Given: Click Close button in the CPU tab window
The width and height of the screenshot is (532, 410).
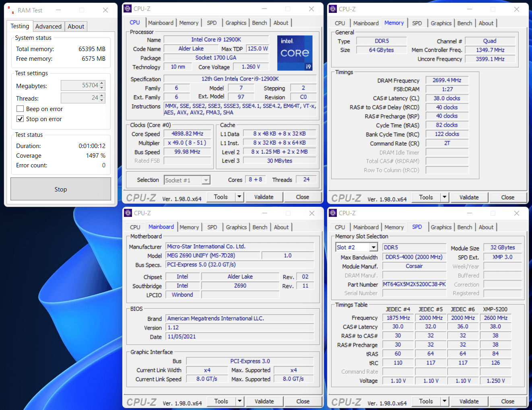Looking at the screenshot, I should (303, 197).
